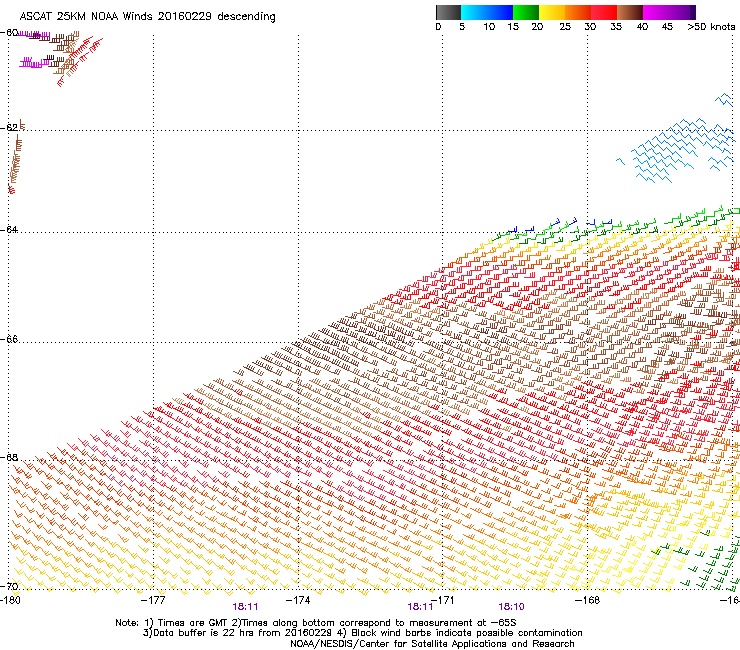Screen dimensions: 740x650
Task: Click the 'Data buffer is 22 hrs' note line
Action: pos(362,633)
